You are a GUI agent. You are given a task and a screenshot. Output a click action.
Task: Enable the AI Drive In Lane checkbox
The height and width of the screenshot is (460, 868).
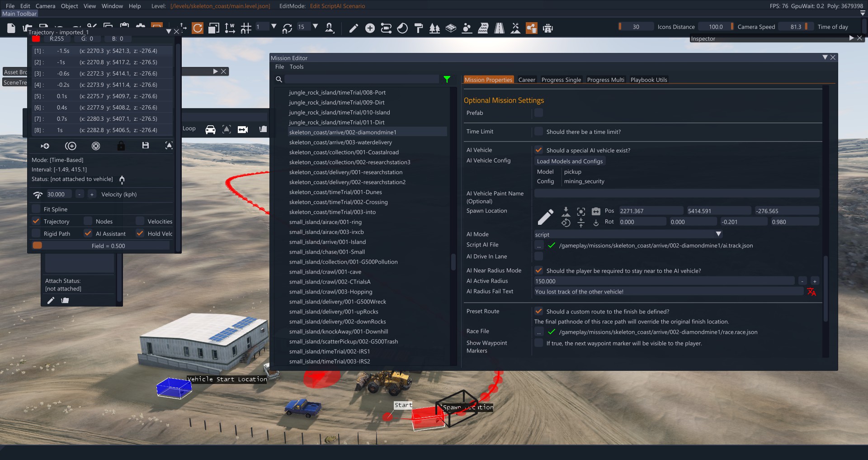tap(538, 256)
